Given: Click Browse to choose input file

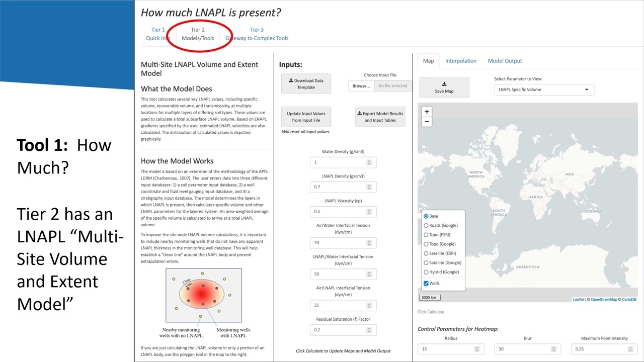Looking at the screenshot, I should [361, 86].
